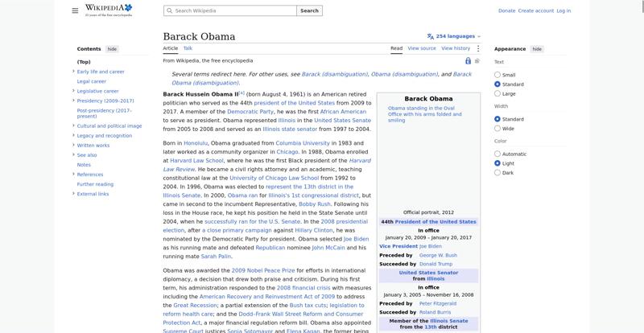Open the main menu hamburger icon

point(75,10)
